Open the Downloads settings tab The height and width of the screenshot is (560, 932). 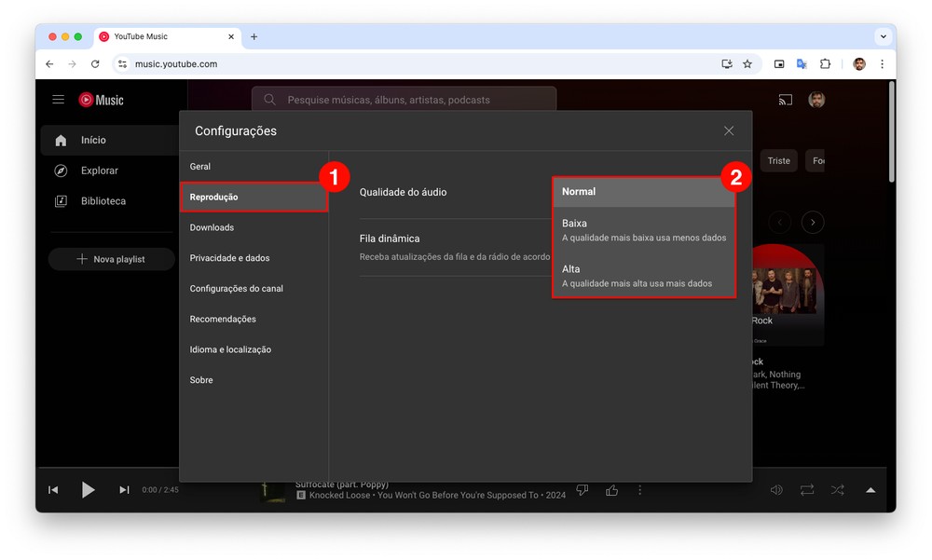pyautogui.click(x=212, y=227)
